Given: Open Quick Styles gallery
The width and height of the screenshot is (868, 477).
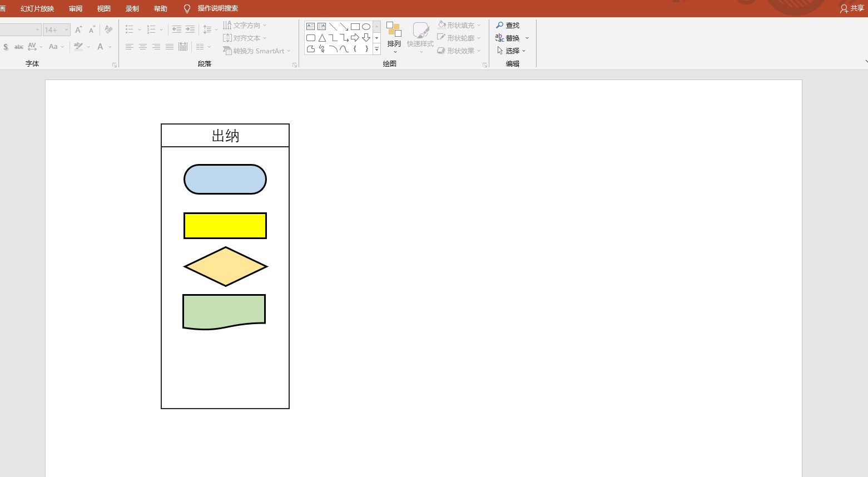Looking at the screenshot, I should click(420, 37).
